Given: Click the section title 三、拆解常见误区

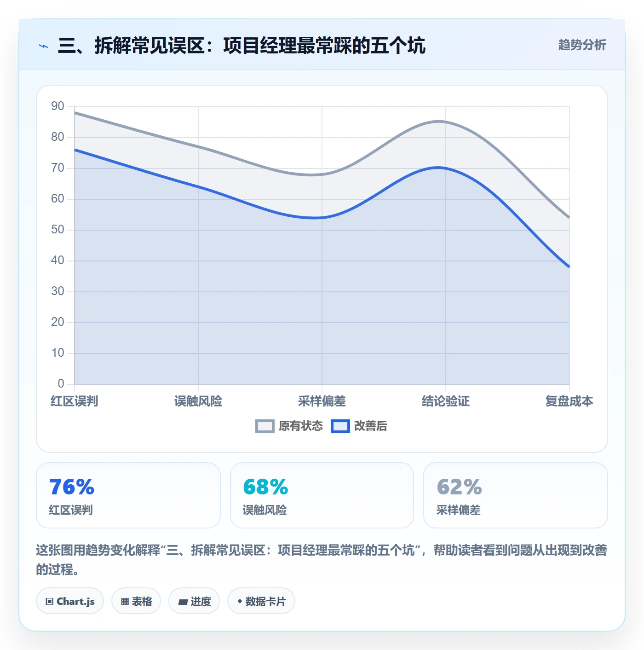Looking at the screenshot, I should coord(241,46).
